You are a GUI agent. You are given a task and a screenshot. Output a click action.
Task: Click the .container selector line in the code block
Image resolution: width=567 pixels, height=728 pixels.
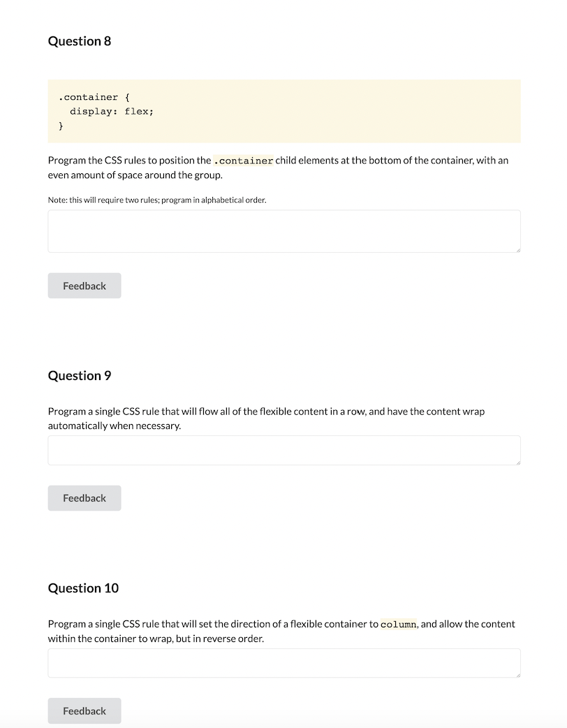click(x=94, y=96)
